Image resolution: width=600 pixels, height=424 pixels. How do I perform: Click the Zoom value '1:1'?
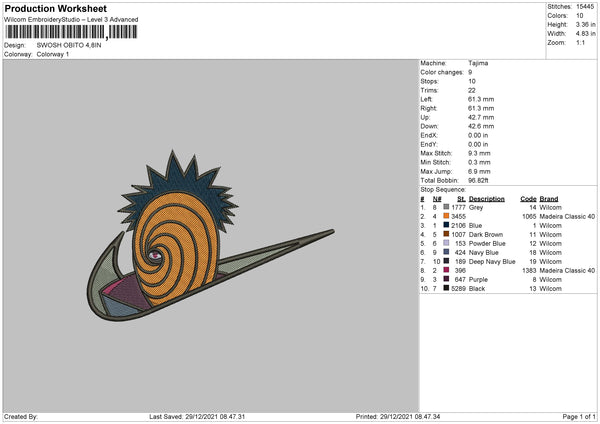(x=580, y=42)
